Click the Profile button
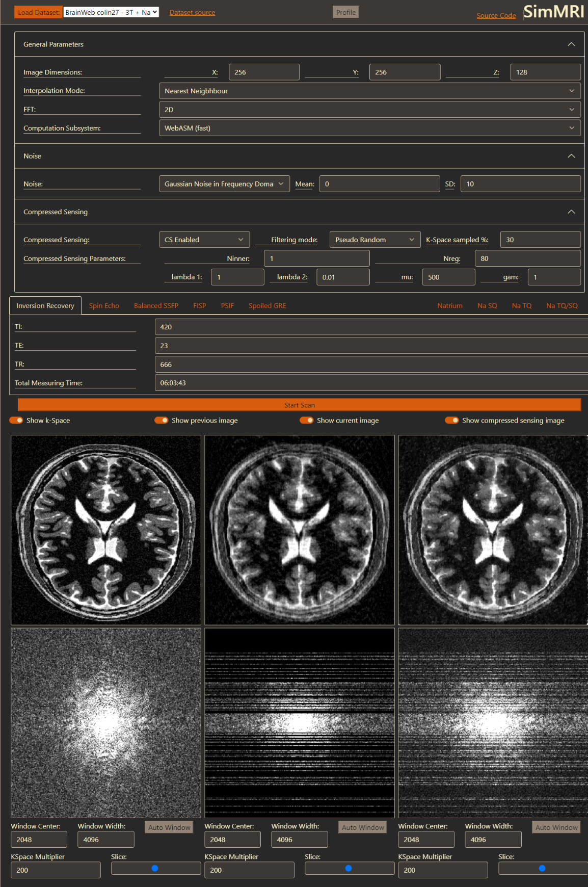Image resolution: width=588 pixels, height=887 pixels. 345,12
